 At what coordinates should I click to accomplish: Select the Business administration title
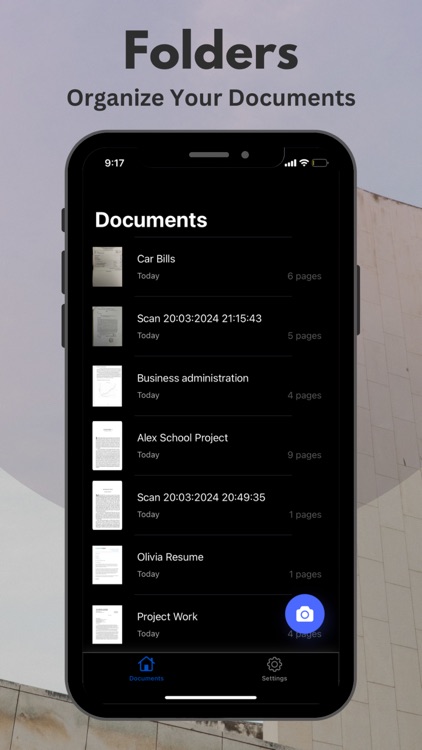point(193,378)
